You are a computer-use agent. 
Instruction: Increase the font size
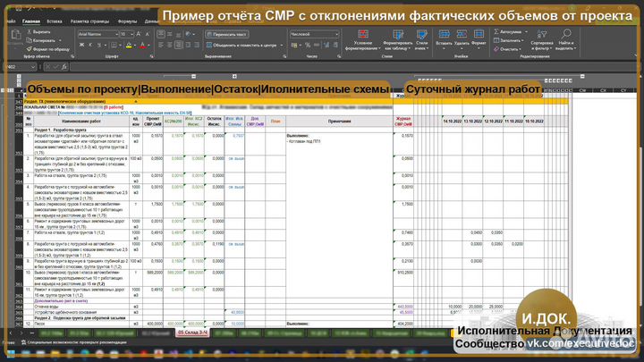tap(139, 35)
